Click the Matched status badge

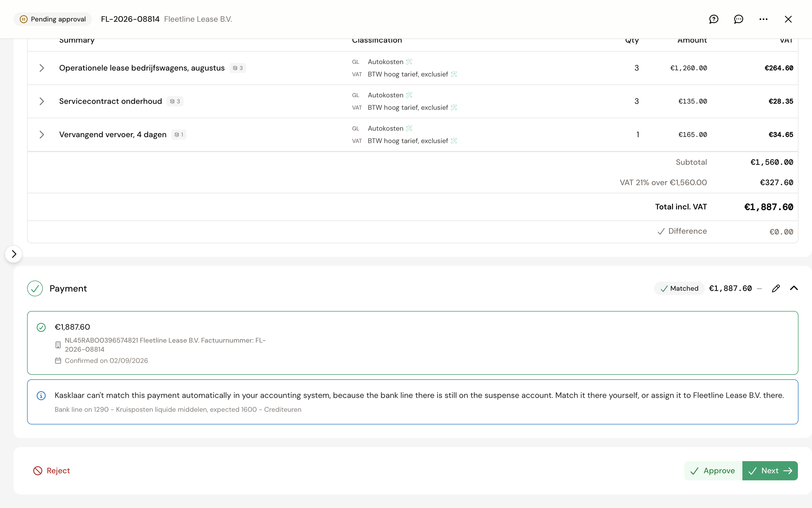(x=679, y=288)
